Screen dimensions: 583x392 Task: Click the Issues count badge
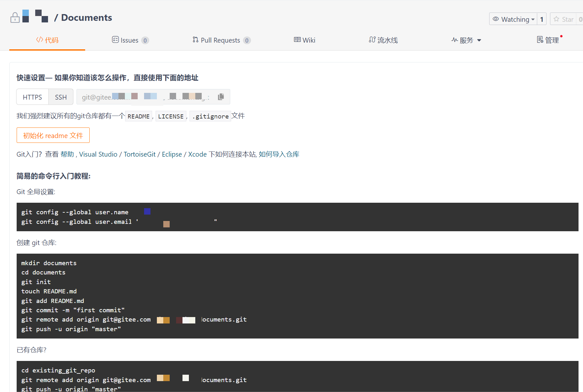[x=145, y=40]
